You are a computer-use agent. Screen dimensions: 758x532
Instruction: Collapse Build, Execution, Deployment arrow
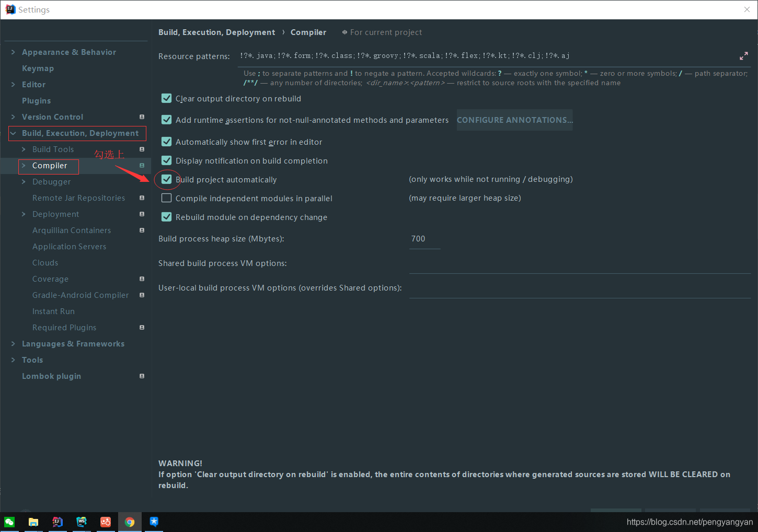pyautogui.click(x=13, y=133)
